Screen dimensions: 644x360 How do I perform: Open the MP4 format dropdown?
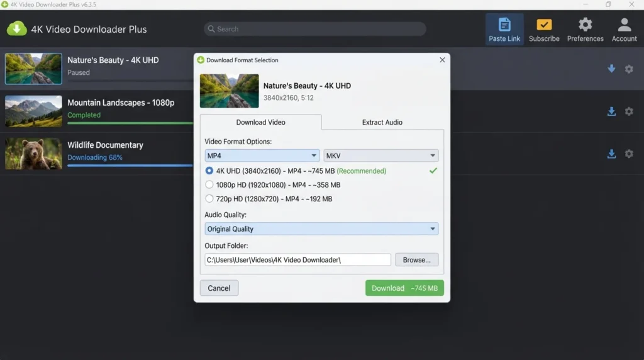[262, 155]
